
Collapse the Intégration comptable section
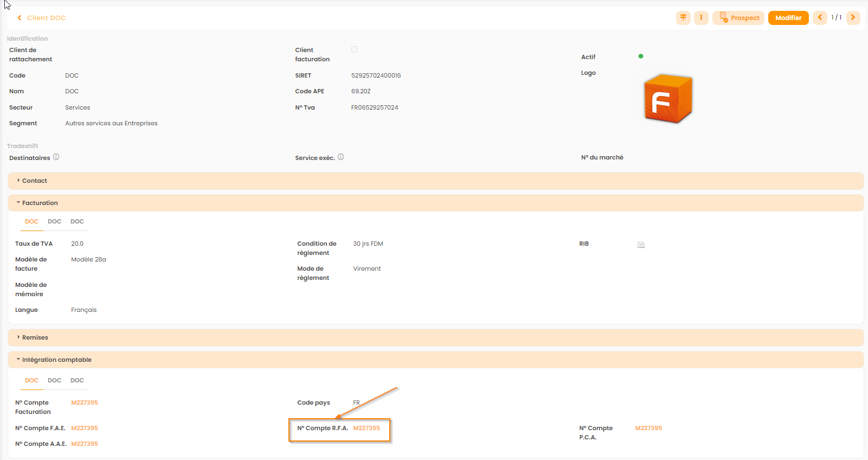(56, 360)
